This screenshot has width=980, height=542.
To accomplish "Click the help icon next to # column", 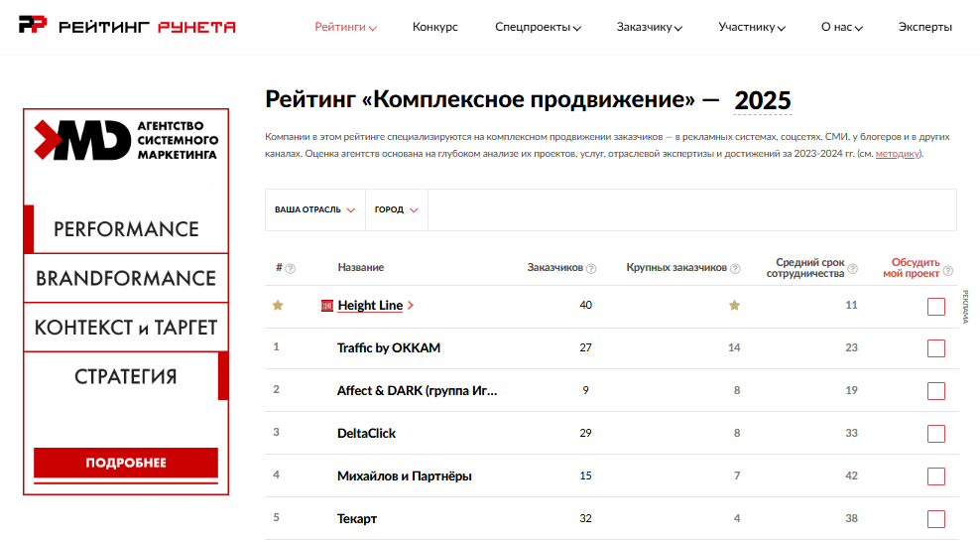I will click(290, 269).
